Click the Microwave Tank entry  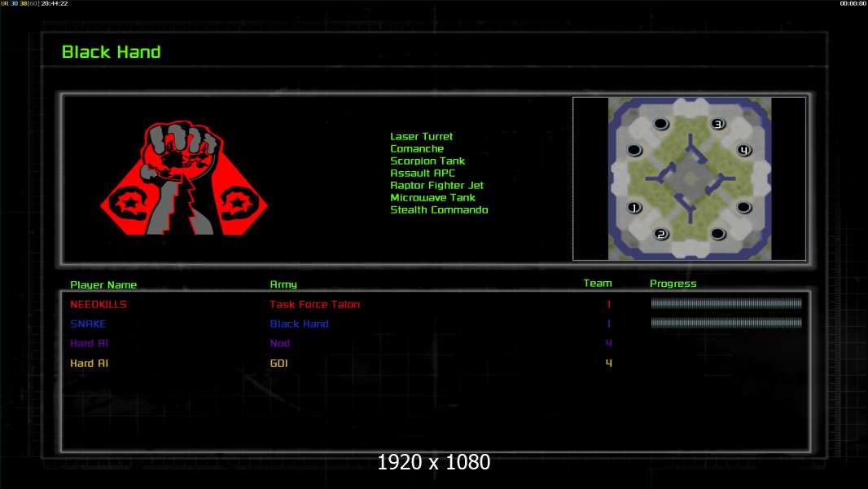(x=432, y=197)
